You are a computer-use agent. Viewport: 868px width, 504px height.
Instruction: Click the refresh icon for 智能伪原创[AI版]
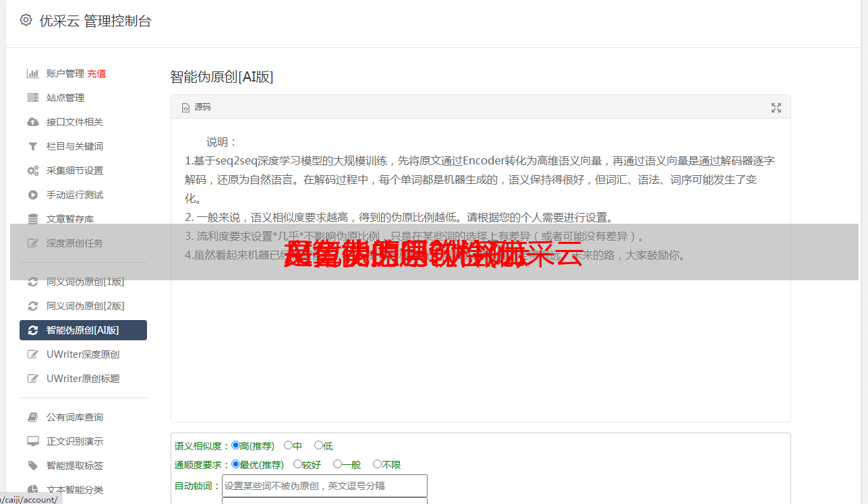click(x=32, y=330)
